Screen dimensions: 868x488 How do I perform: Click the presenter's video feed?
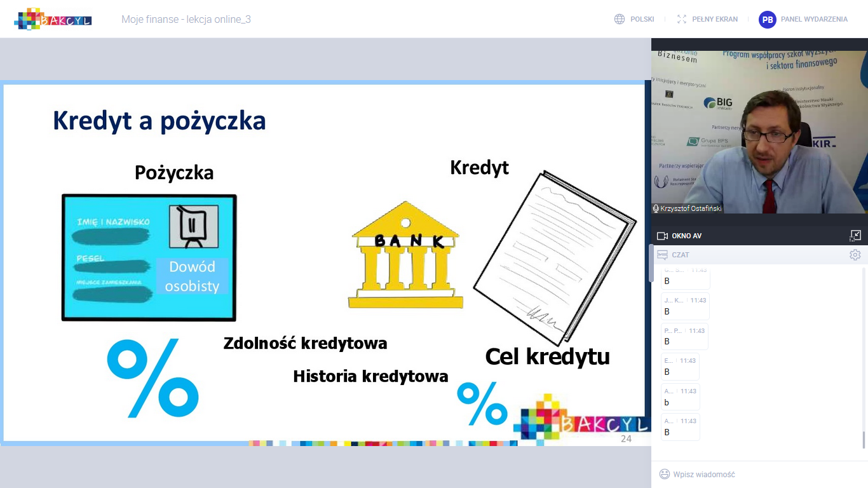(x=759, y=132)
